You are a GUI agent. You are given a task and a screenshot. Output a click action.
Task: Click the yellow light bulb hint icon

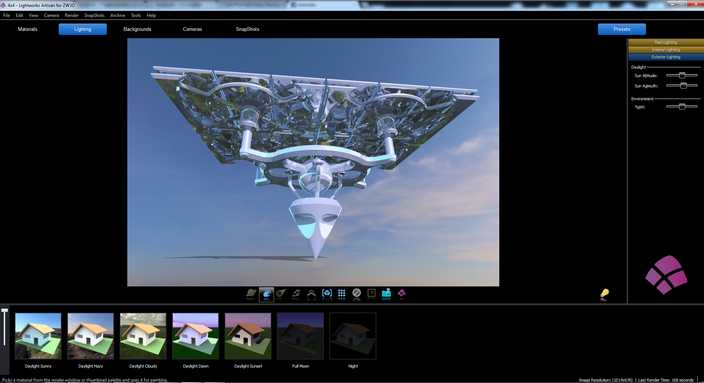(604, 294)
